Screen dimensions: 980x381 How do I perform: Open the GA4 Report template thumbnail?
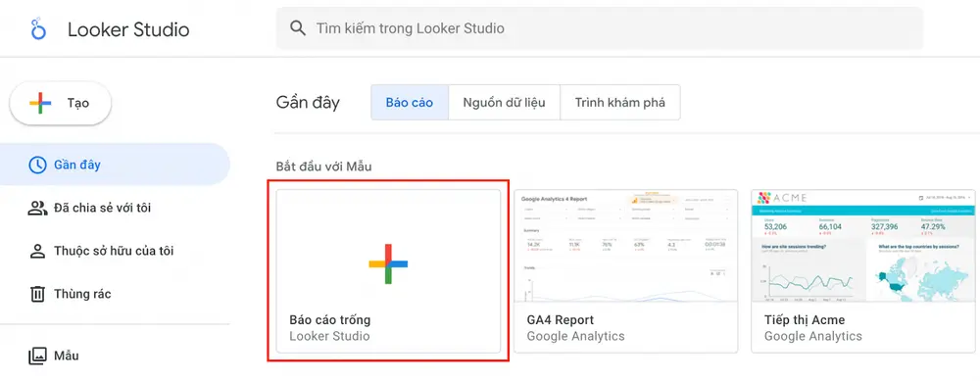click(x=625, y=246)
